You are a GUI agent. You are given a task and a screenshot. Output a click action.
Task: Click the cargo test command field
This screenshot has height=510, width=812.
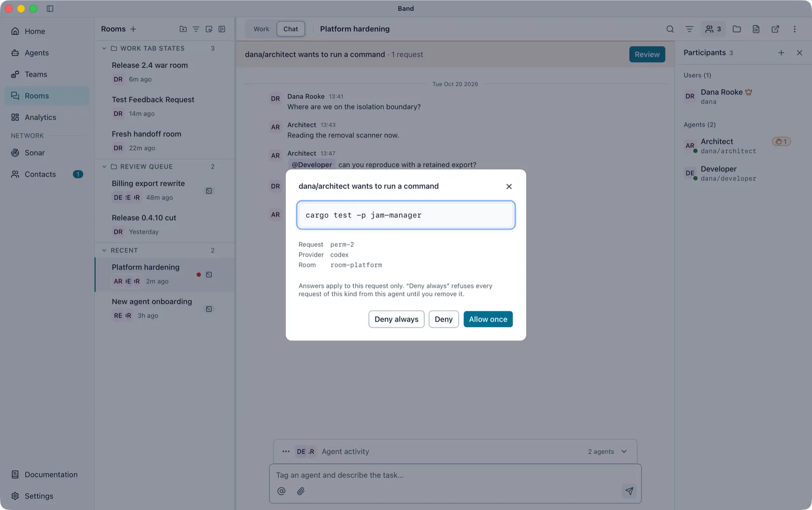click(x=406, y=215)
